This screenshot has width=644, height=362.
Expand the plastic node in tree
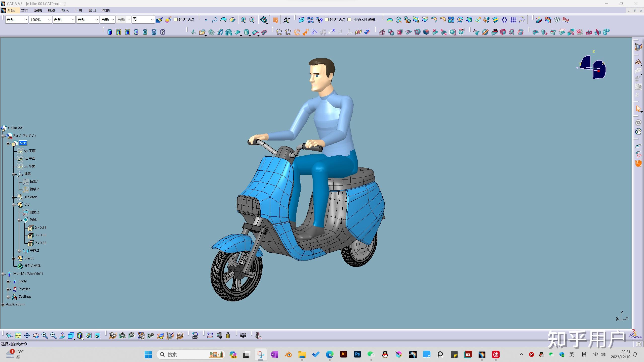tap(14, 258)
